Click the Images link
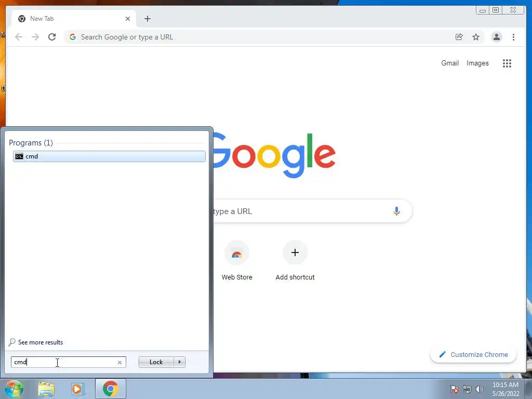This screenshot has height=399, width=532. tap(477, 63)
